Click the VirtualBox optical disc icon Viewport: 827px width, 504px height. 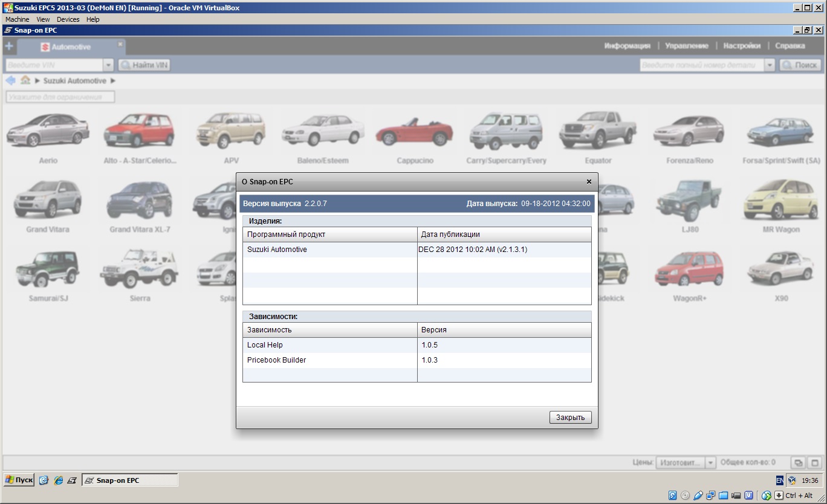(x=685, y=496)
